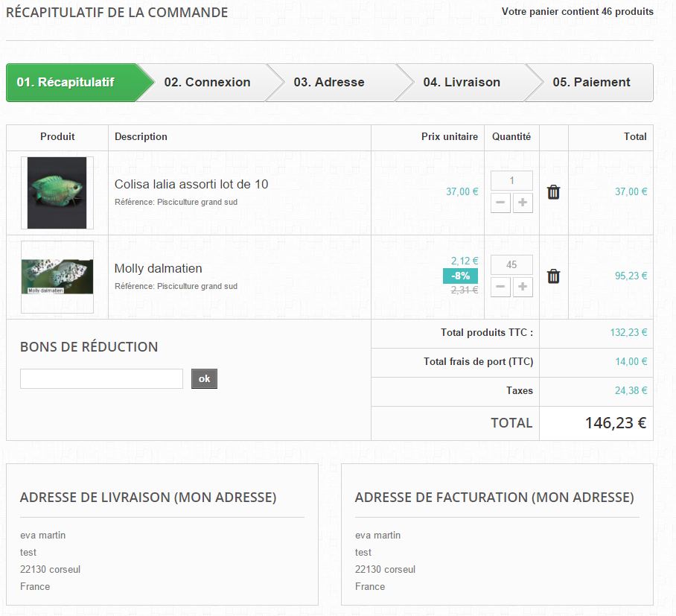Viewport: 676px width, 616px height.
Task: Click the Total frais de port (TTC) label
Action: click(479, 361)
